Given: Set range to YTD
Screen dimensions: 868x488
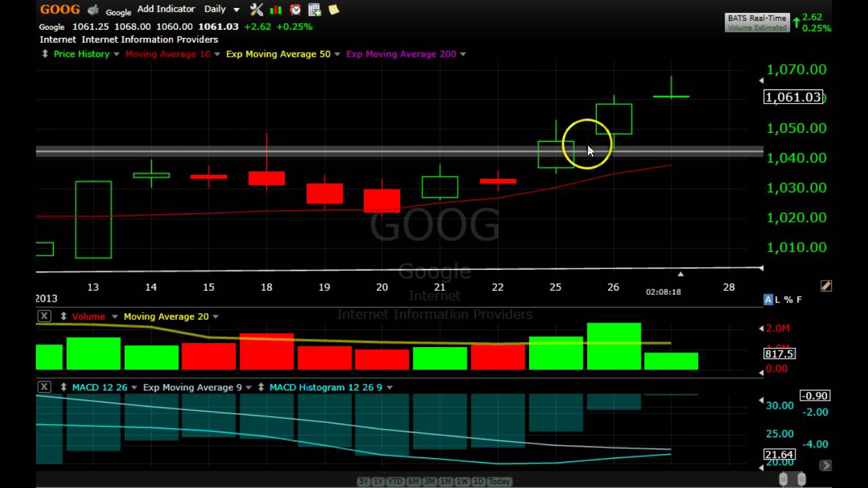Looking at the screenshot, I should [396, 481].
